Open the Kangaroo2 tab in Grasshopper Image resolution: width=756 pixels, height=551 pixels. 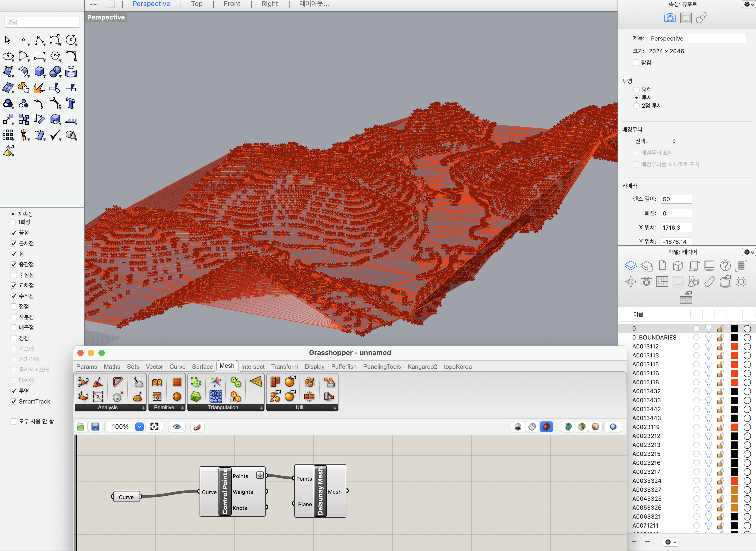coord(422,367)
